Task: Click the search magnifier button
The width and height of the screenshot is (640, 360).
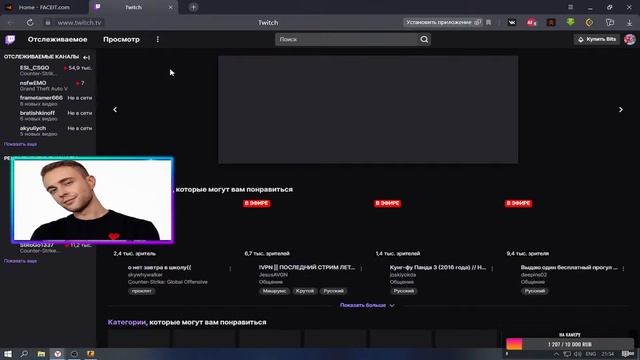Action: 424,39
